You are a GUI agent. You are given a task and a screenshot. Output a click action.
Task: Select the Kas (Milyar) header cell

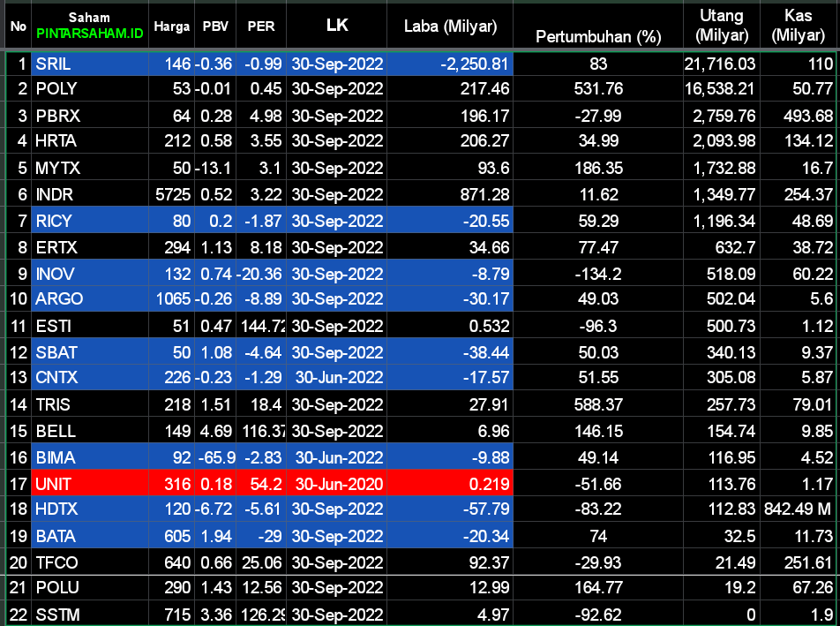coord(799,26)
